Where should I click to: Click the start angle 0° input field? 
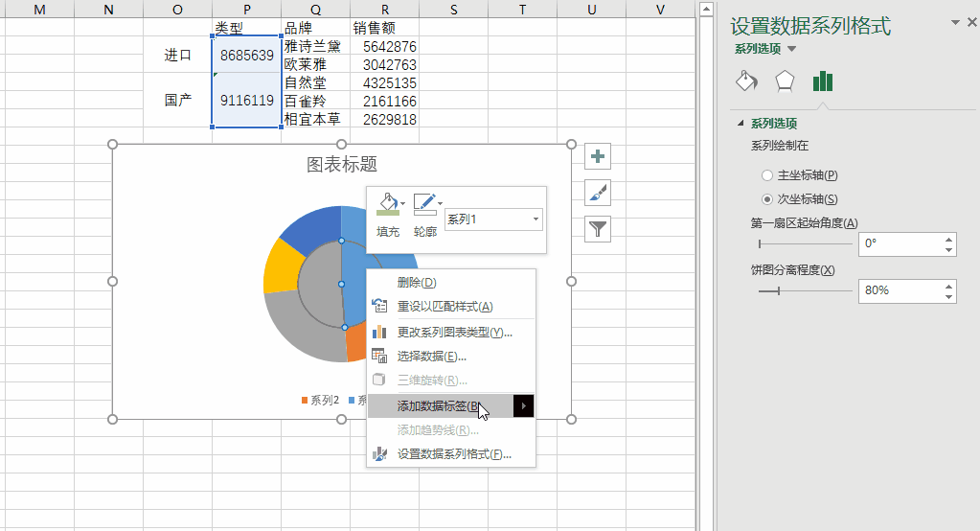point(900,243)
